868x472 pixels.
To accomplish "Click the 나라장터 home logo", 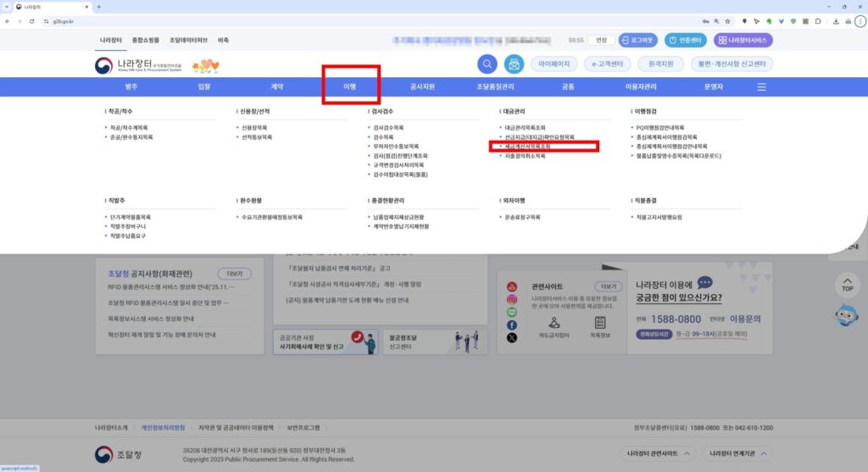I will (138, 65).
